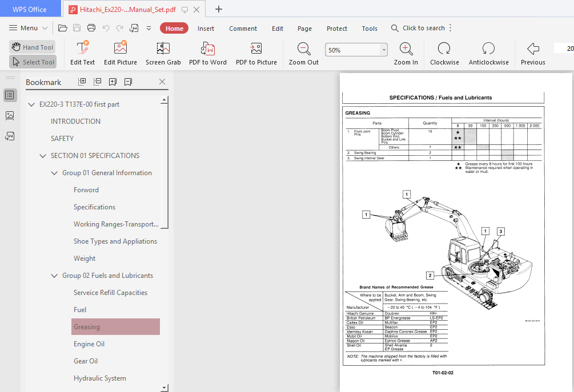This screenshot has height=392, width=574.
Task: Open Shoe Types and Appliations bookmark
Action: tap(115, 241)
